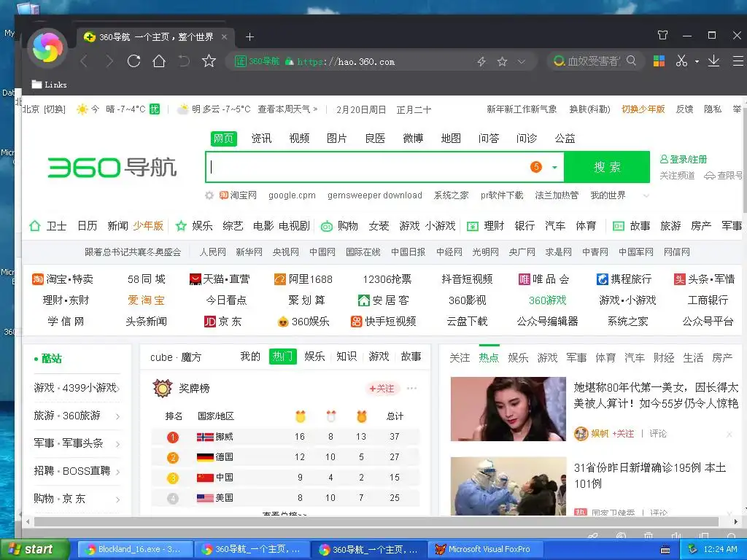The image size is (747, 560).
Task: Select 娱乐 tab in cube魔方 panel
Action: pos(314,356)
